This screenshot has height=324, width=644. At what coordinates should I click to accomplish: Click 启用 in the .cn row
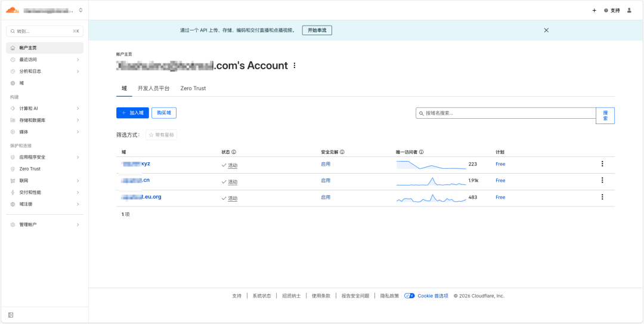tap(326, 181)
